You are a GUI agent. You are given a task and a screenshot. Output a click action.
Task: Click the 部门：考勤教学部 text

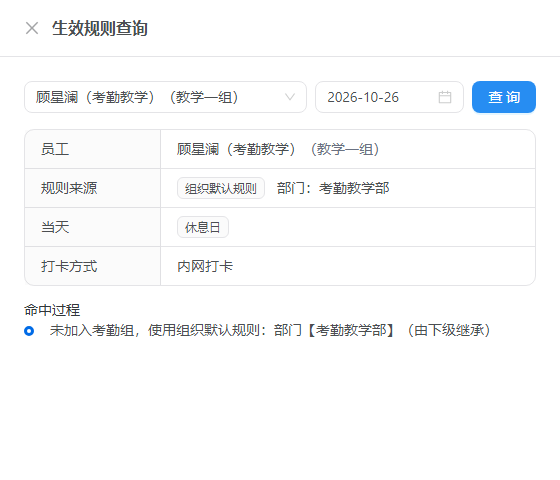pyautogui.click(x=333, y=188)
